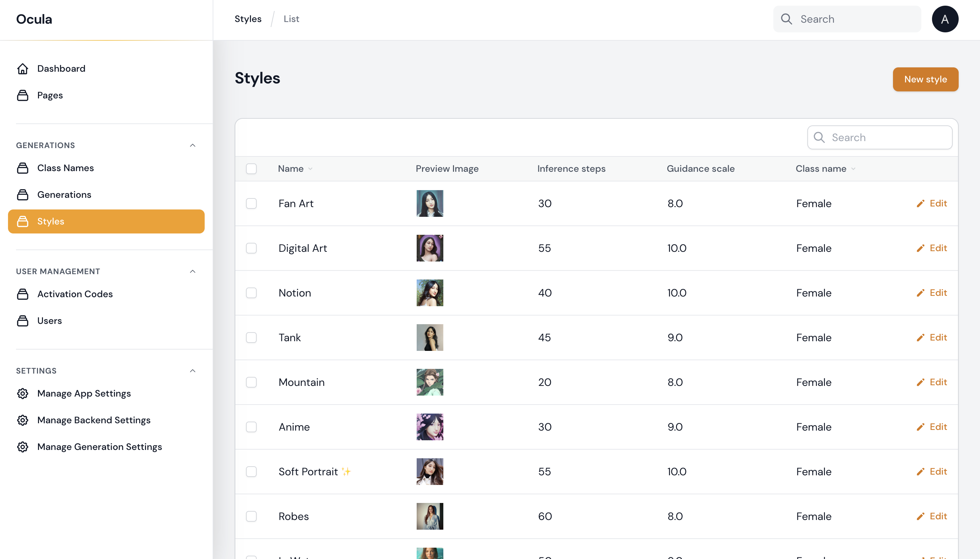Open the Anime preview image

point(430,427)
